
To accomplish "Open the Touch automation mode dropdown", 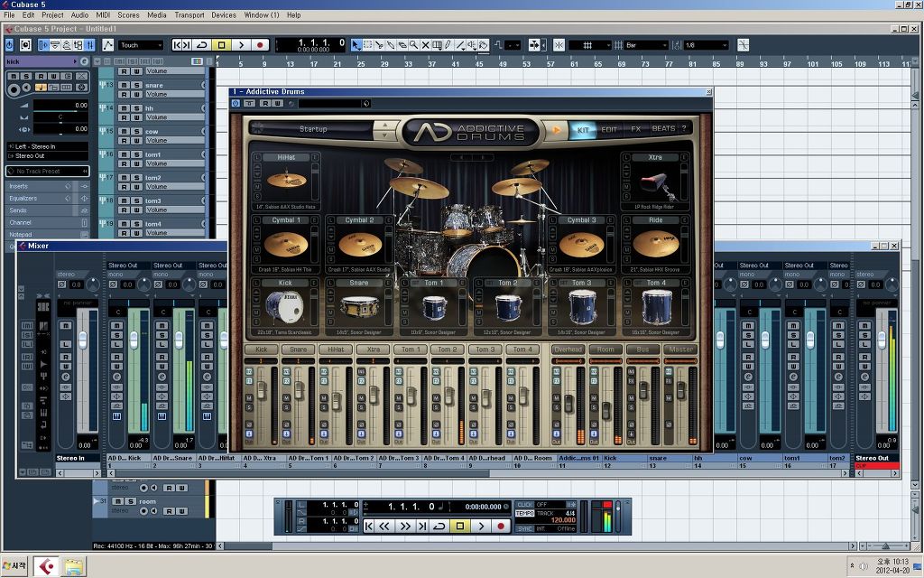I will [x=141, y=45].
